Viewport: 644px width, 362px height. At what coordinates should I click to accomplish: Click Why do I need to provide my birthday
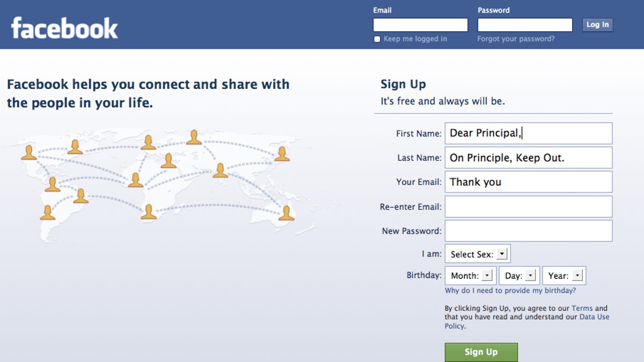tap(510, 291)
